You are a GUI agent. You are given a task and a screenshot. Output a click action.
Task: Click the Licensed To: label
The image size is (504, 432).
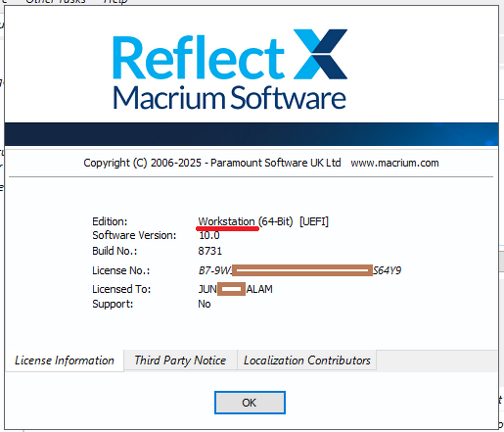point(121,289)
